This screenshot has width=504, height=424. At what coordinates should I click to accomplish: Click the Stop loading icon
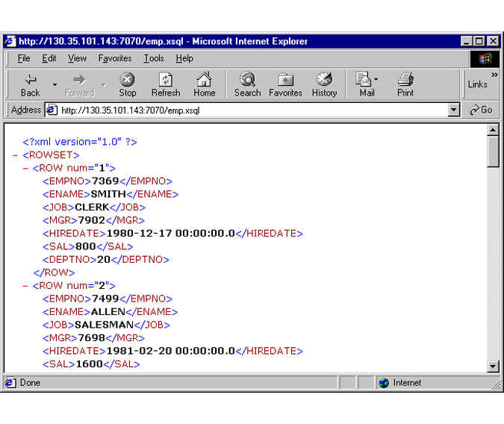(128, 84)
